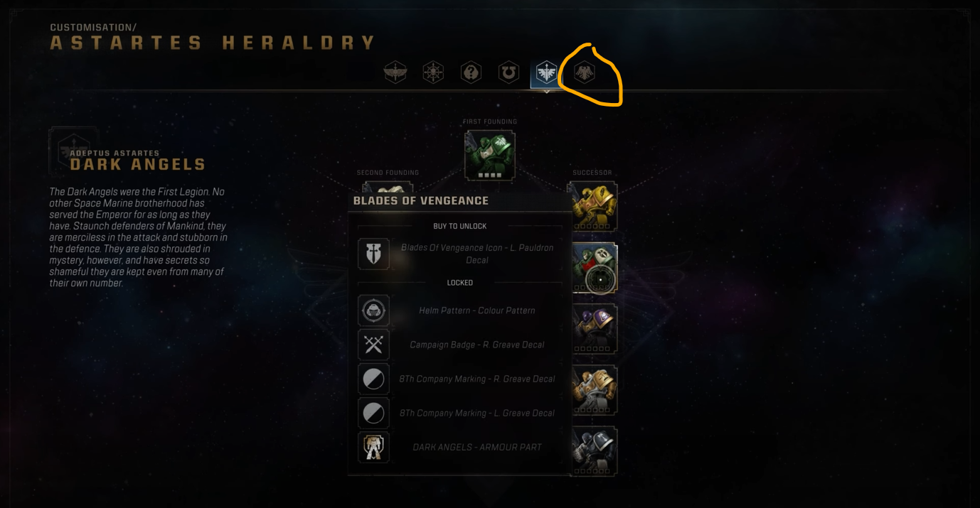Choose 8th Company Marking L. Greave icon
This screenshot has width=980, height=508.
pyautogui.click(x=373, y=413)
